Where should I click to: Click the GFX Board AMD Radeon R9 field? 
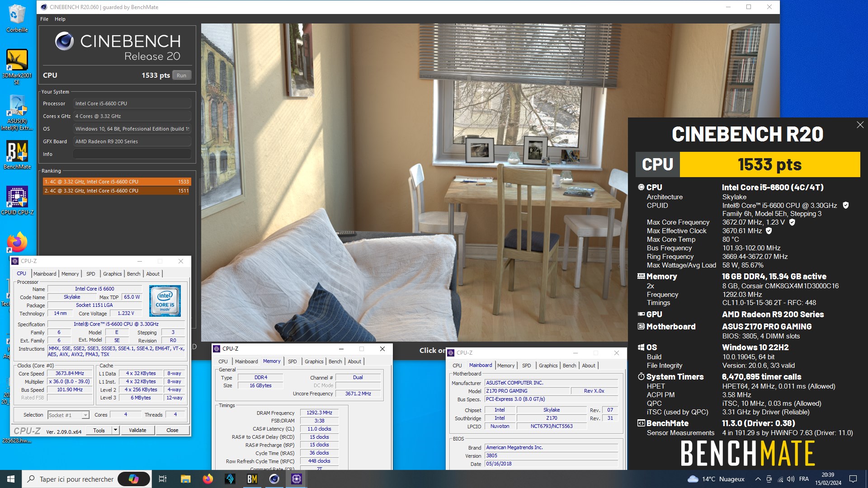pos(132,141)
